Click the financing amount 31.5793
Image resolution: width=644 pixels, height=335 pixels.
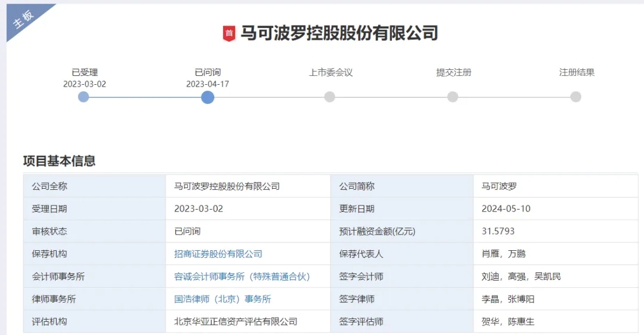pos(498,231)
